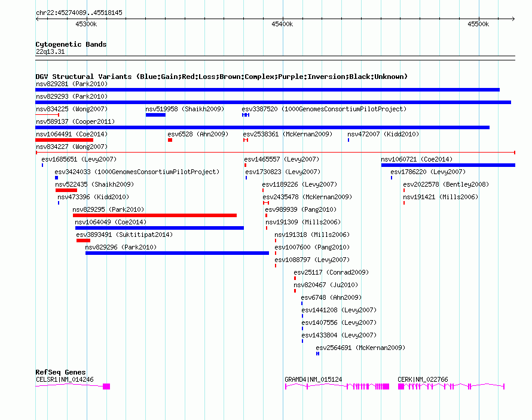Open the CELSR1|NM_014246 gene label
This screenshot has height=420, width=532.
[x=65, y=379]
